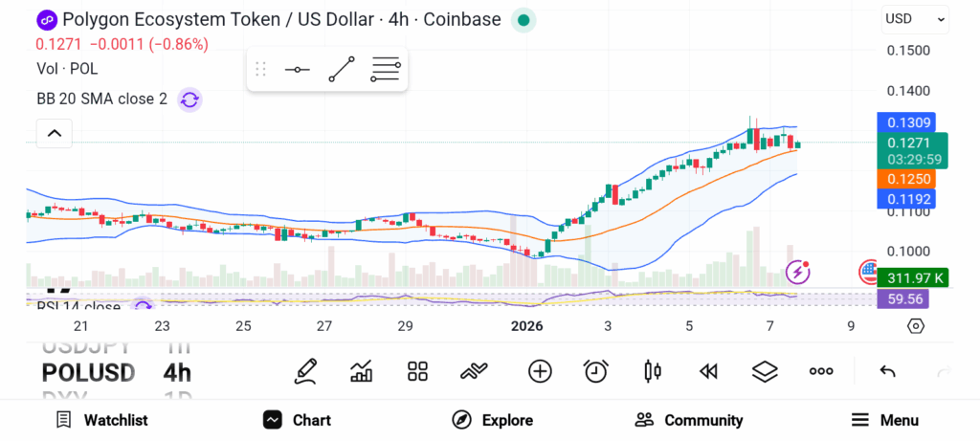980x441 pixels.
Task: Collapse the indicator legend with chevron
Action: (x=55, y=133)
